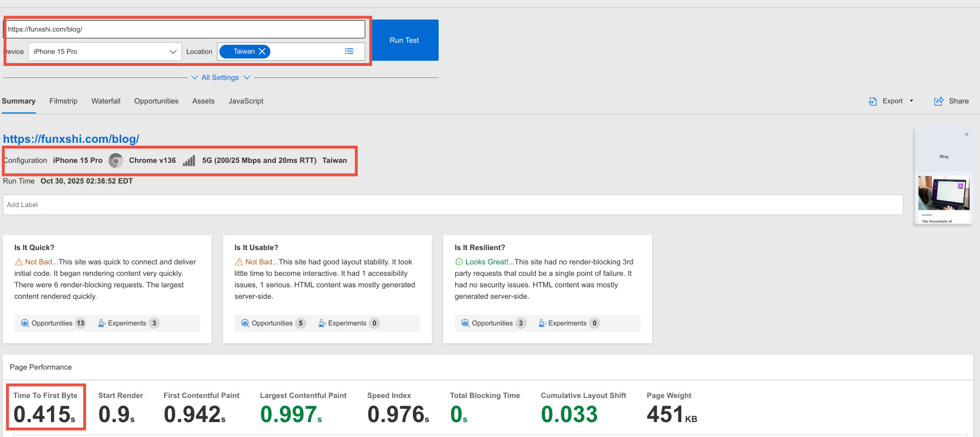Click the green info icon in Is It Resilient
This screenshot has height=437, width=980.
pyautogui.click(x=459, y=262)
